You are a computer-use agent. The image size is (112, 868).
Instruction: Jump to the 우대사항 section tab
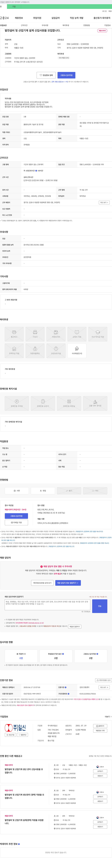pyautogui.click(x=45, y=25)
